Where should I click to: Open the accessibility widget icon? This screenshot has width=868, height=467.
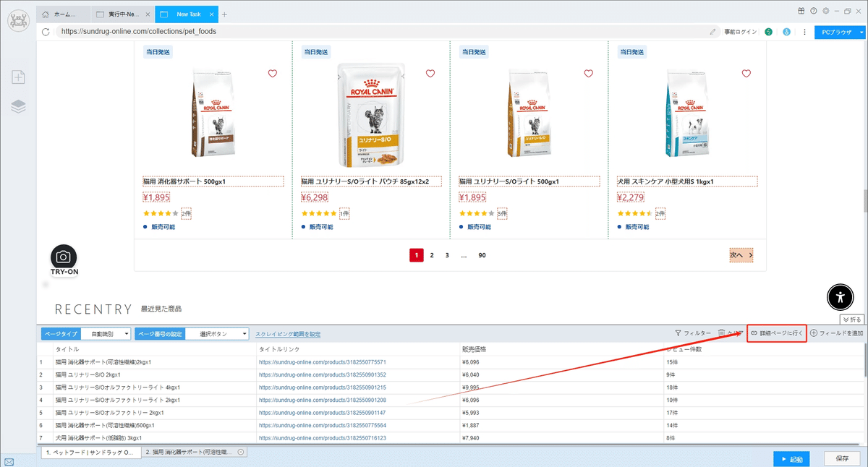(x=840, y=296)
